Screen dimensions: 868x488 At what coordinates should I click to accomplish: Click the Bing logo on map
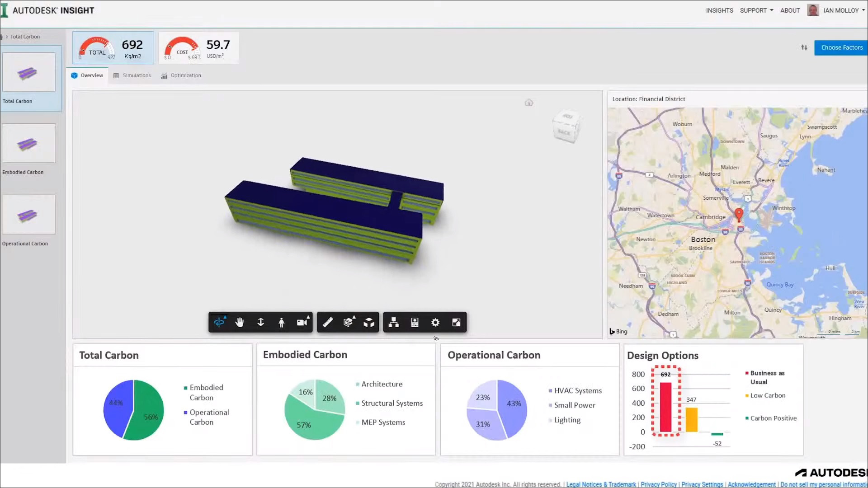tap(618, 331)
